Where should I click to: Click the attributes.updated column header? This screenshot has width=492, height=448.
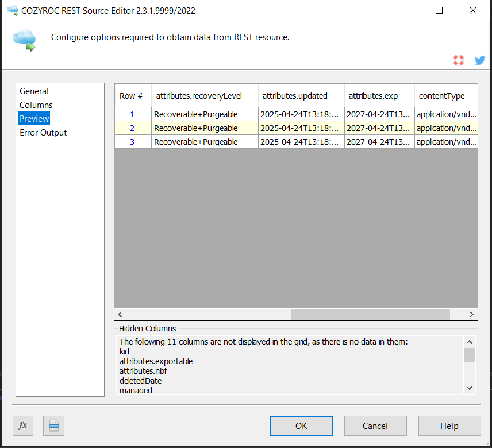tap(301, 96)
